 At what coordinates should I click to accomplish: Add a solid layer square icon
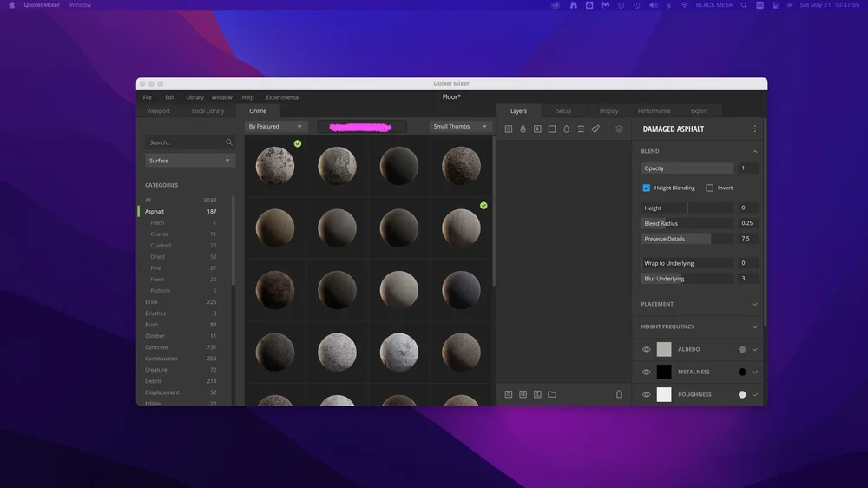(552, 129)
